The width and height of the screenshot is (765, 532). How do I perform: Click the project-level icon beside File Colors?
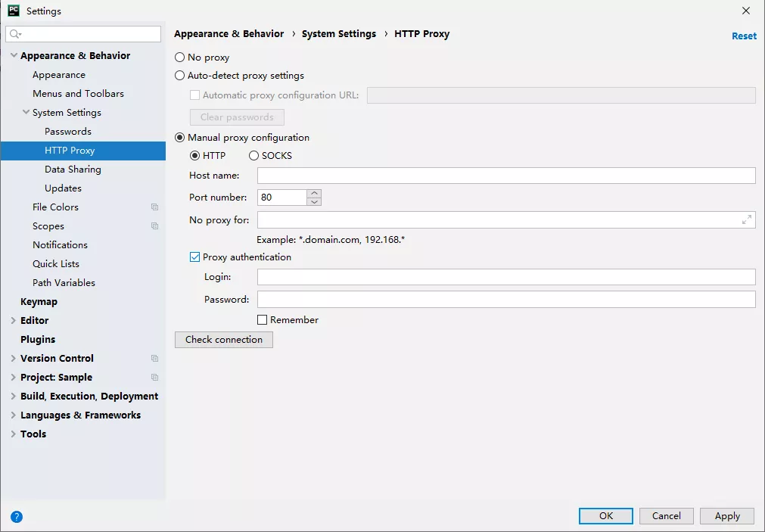pyautogui.click(x=154, y=207)
